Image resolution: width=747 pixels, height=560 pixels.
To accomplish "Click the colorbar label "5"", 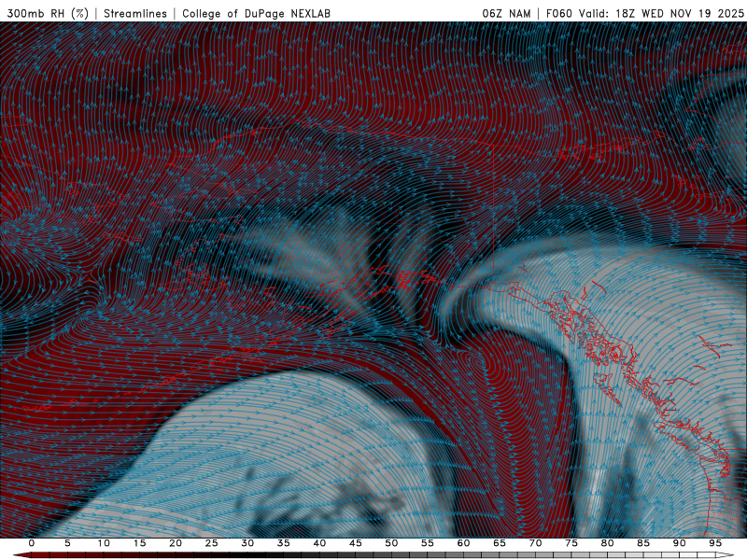I will (67, 543).
